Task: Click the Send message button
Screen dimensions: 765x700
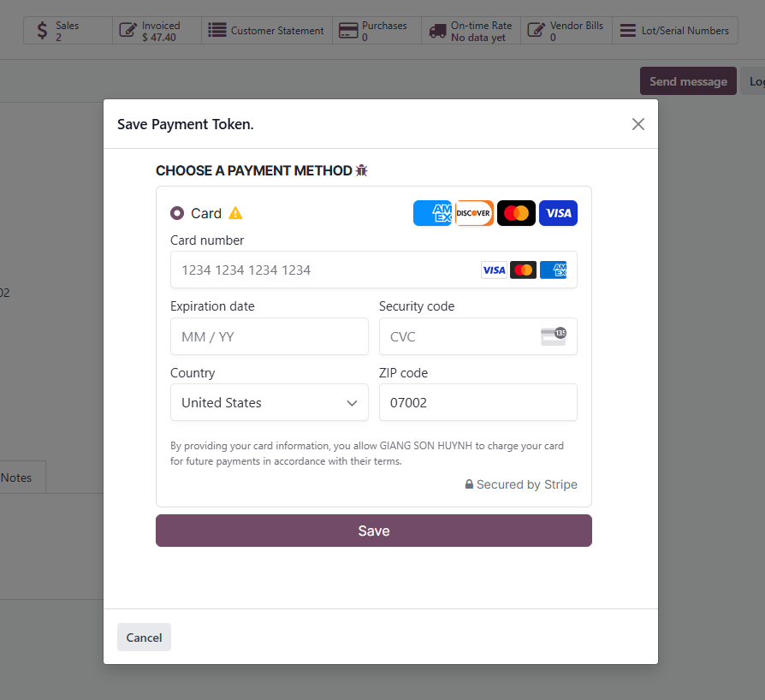Action: (687, 80)
